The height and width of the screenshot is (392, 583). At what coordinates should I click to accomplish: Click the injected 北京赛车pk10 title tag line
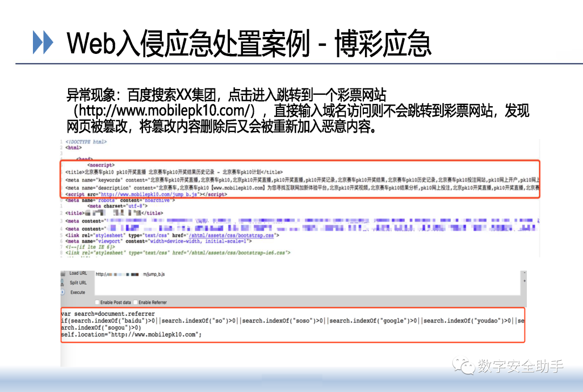coord(174,172)
